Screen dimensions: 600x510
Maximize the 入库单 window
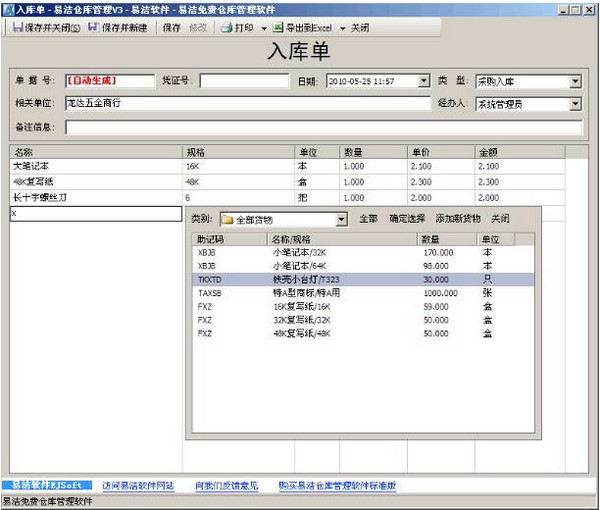pyautogui.click(x=575, y=10)
